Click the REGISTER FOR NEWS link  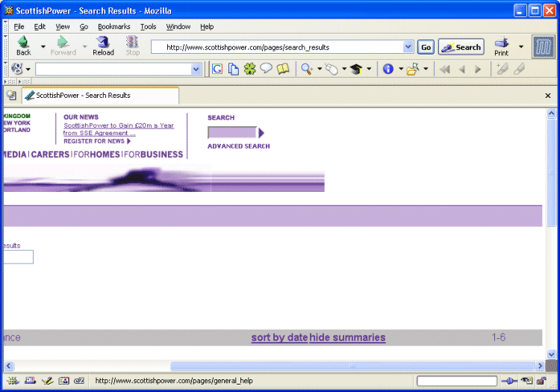coord(97,141)
